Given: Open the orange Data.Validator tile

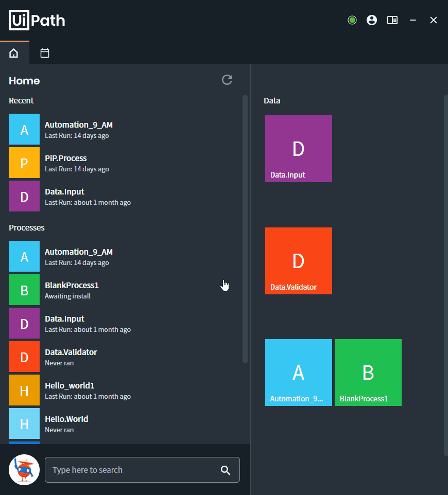Looking at the screenshot, I should 299,261.
